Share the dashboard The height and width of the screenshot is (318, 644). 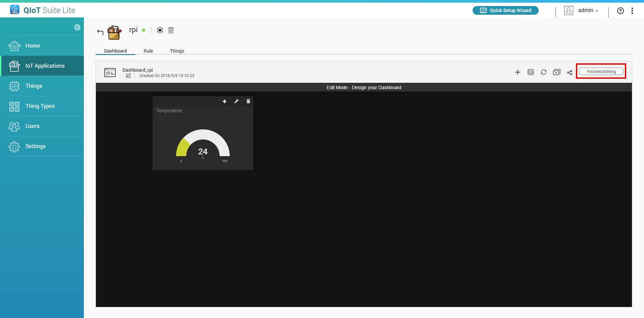[x=570, y=72]
